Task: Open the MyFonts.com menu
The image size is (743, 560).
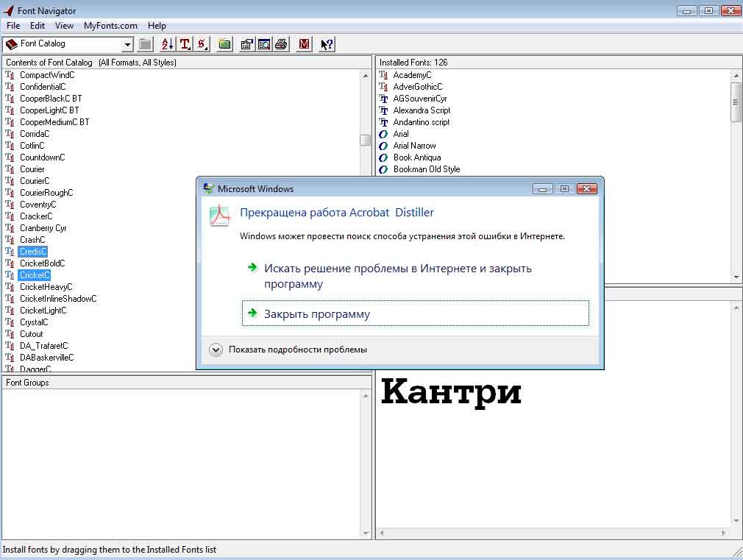Action: click(110, 26)
